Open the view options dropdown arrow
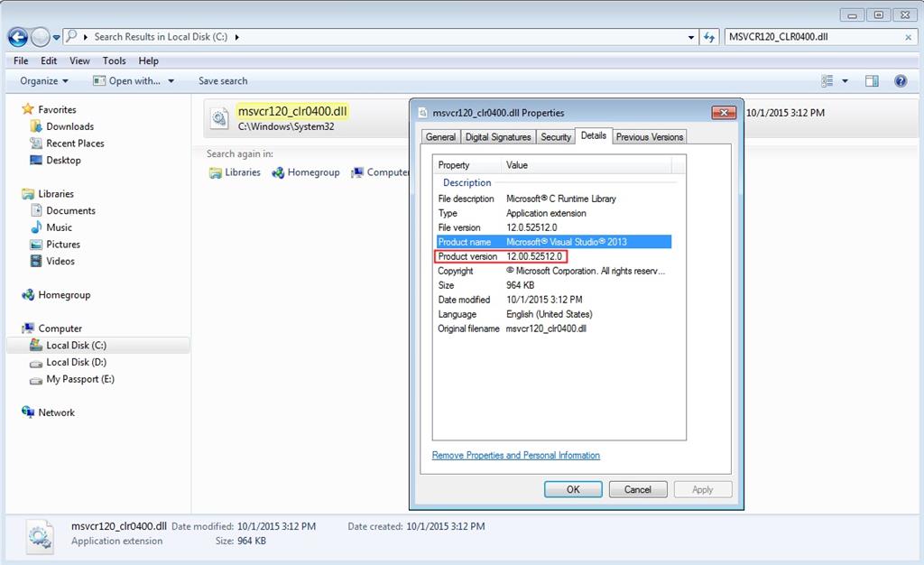This screenshot has height=565, width=924. point(845,80)
